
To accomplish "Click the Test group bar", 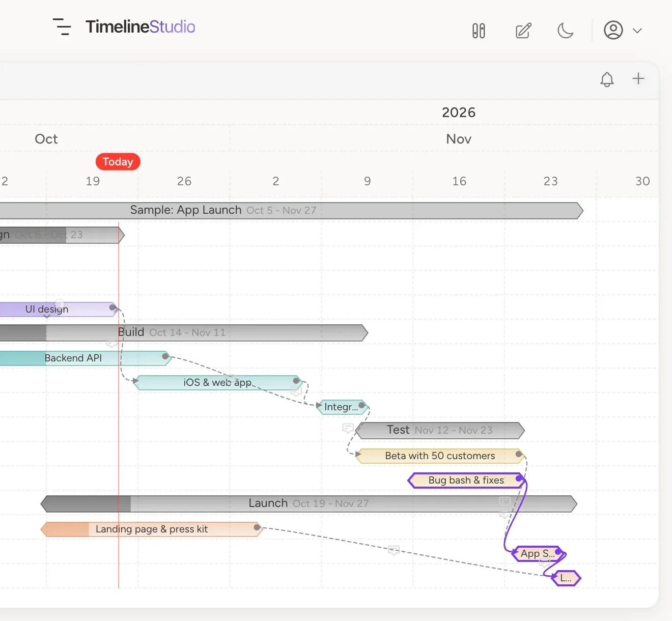I will pos(440,430).
